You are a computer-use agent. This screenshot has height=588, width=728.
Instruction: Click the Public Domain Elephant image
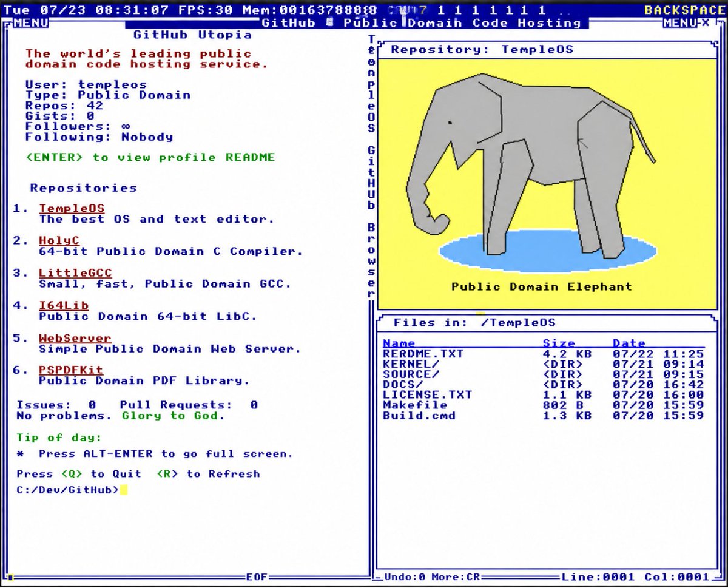tap(547, 184)
